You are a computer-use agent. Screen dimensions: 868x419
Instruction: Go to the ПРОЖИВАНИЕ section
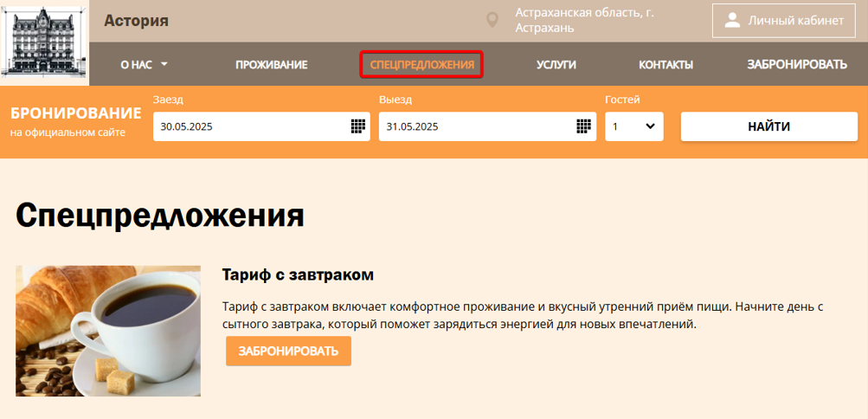pyautogui.click(x=271, y=65)
